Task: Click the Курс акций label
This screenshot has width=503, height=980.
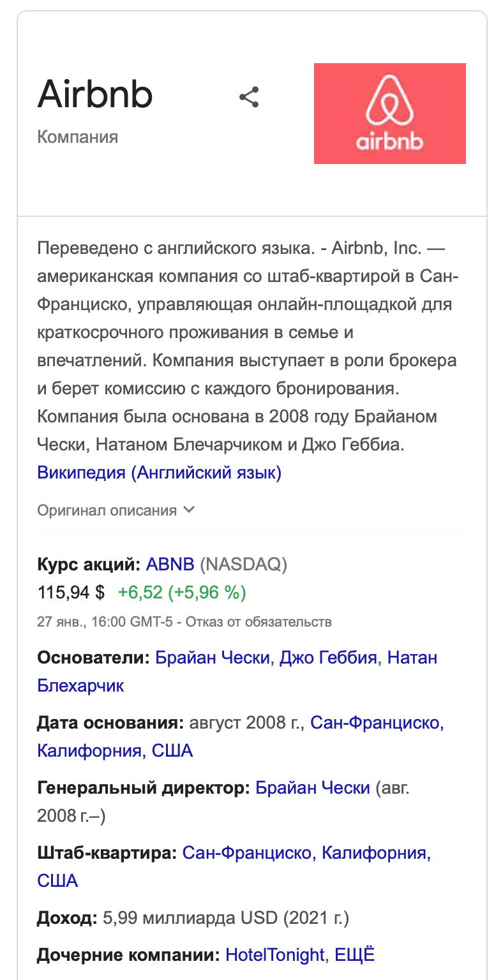Action: tap(88, 565)
